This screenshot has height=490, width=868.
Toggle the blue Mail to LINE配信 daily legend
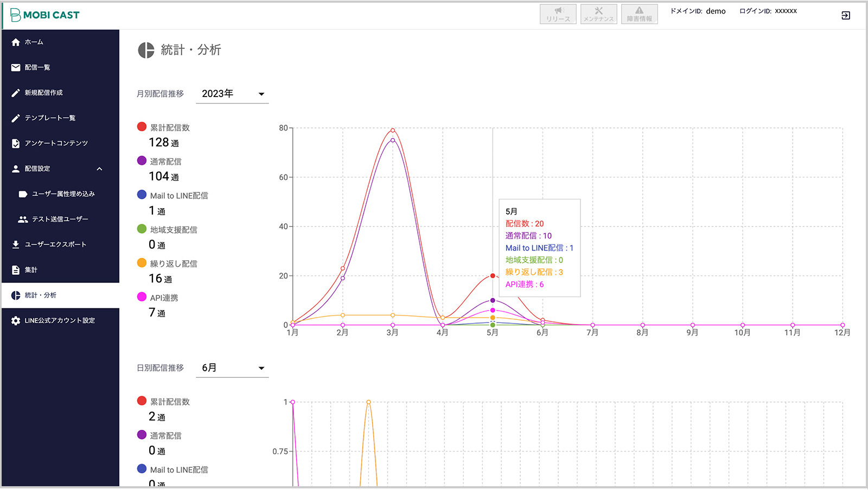(142, 469)
